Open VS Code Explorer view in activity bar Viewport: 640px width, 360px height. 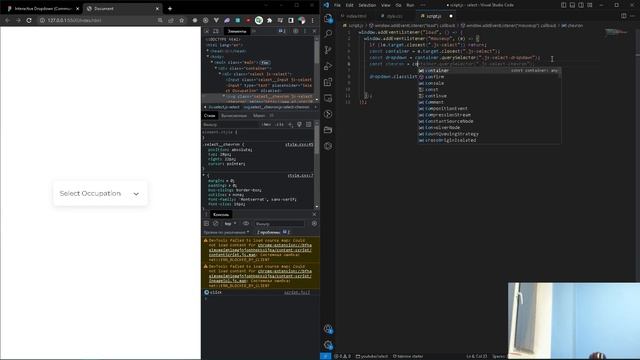click(328, 18)
